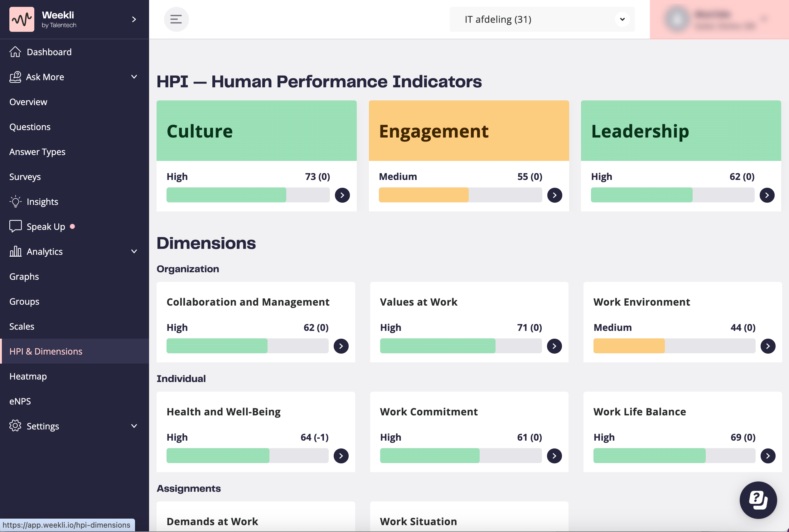Image resolution: width=789 pixels, height=532 pixels.
Task: Open Engagement details arrow
Action: [554, 195]
